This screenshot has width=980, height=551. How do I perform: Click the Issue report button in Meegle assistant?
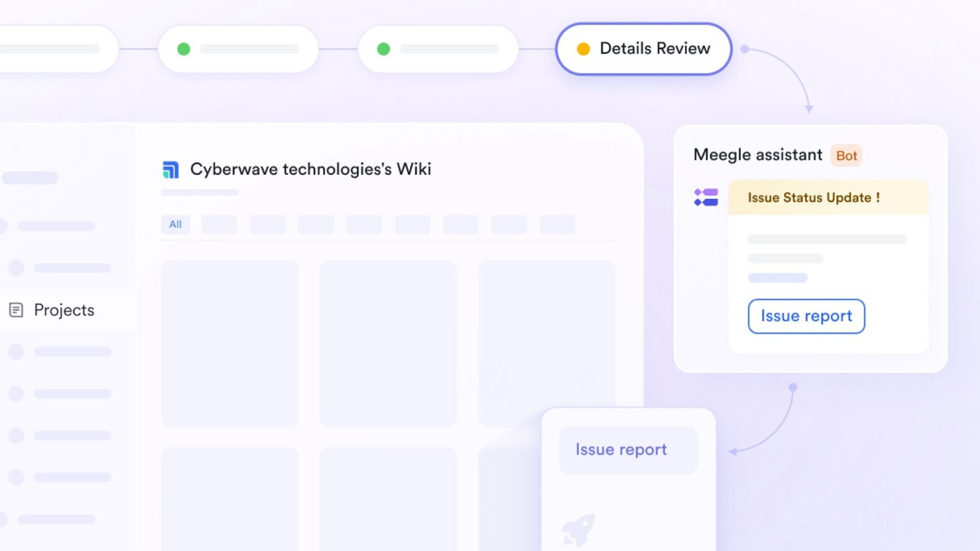(x=806, y=316)
